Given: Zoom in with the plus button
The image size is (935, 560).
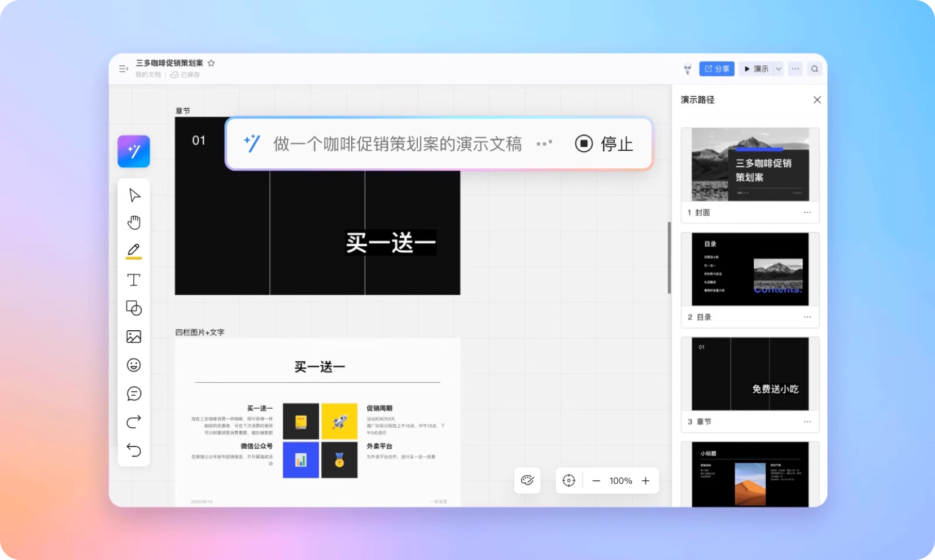Looking at the screenshot, I should (x=646, y=481).
